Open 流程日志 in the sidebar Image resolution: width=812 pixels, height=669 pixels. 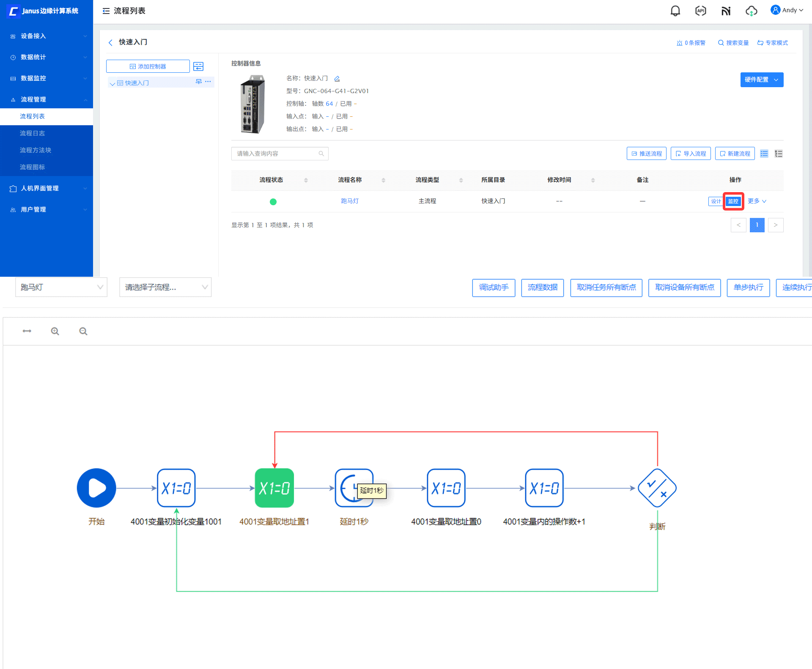coord(32,133)
